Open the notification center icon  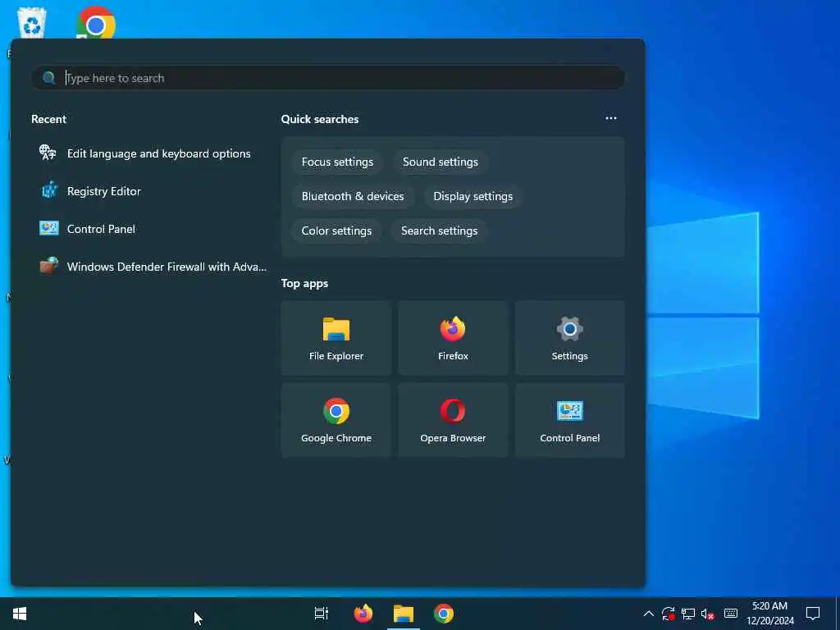tap(813, 614)
